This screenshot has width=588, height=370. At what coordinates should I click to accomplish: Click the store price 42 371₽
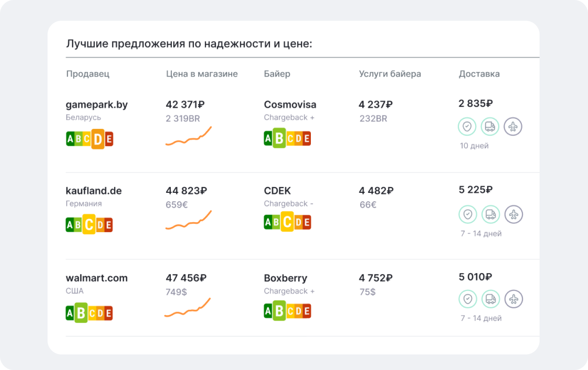(x=185, y=105)
